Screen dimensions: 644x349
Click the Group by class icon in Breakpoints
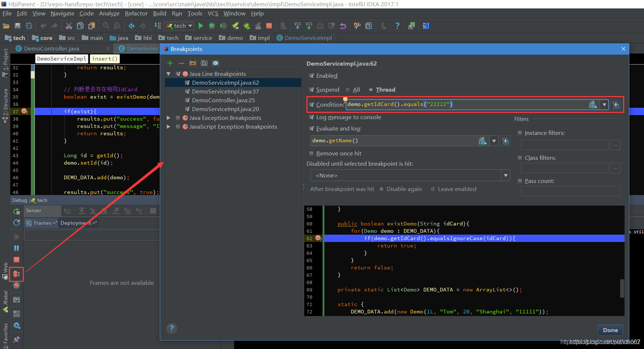click(216, 63)
